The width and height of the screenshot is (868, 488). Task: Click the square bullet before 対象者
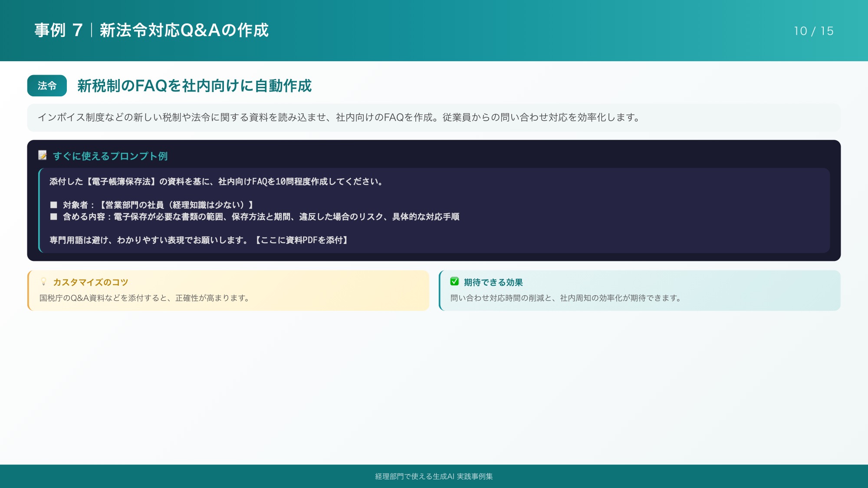(x=54, y=205)
